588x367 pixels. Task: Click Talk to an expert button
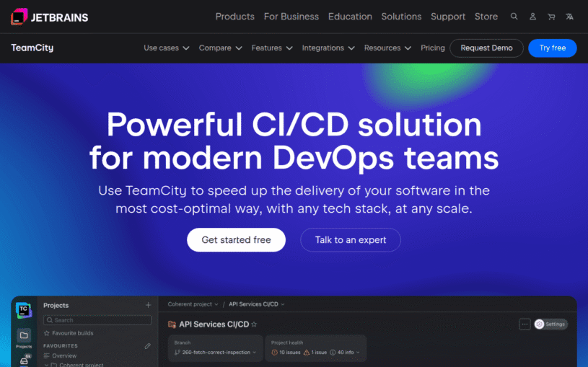coord(350,240)
